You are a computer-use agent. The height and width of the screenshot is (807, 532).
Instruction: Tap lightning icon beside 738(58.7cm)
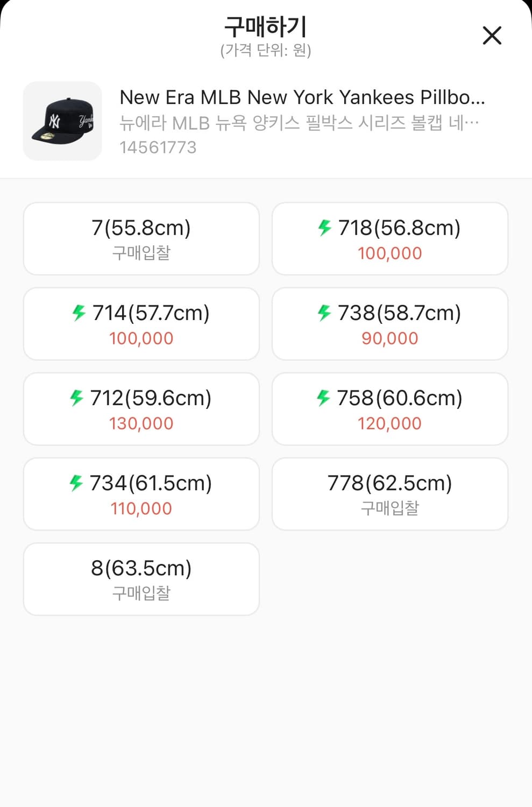click(x=324, y=313)
